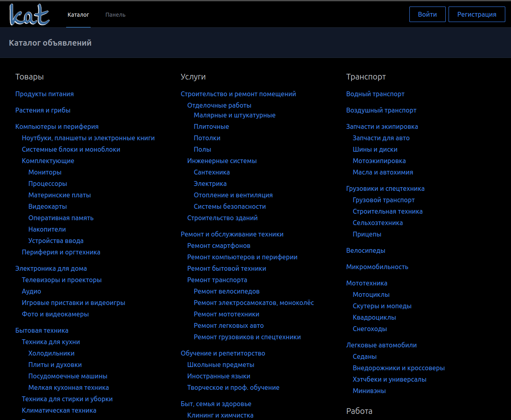
Task: Open Строительство и ремонт помещений
Action: [x=238, y=94]
